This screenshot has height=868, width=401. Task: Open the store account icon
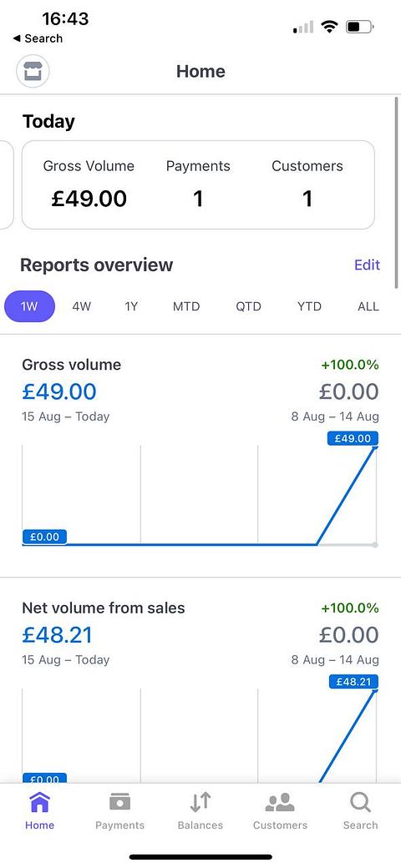(x=33, y=72)
